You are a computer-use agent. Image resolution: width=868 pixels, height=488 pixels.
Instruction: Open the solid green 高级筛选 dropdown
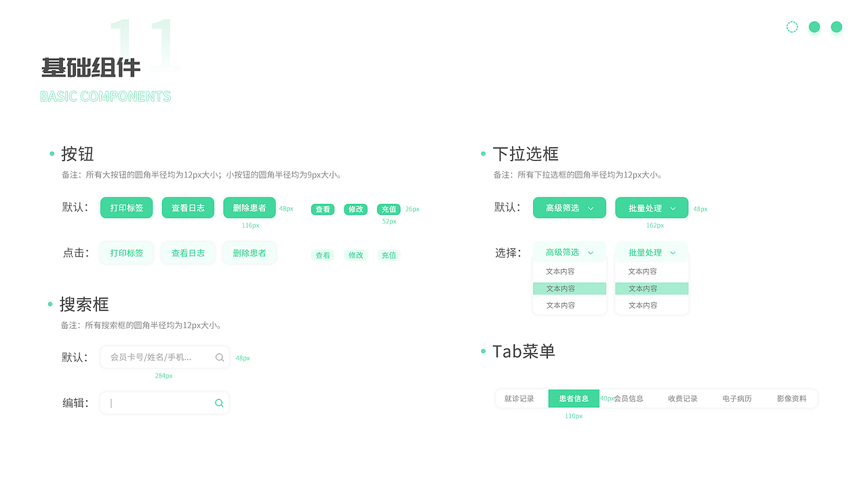click(570, 208)
